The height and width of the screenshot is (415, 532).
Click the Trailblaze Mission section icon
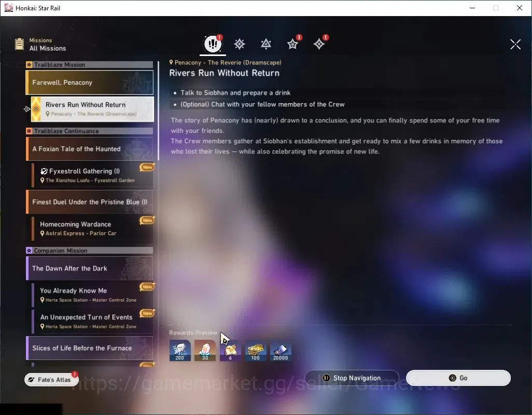point(29,64)
